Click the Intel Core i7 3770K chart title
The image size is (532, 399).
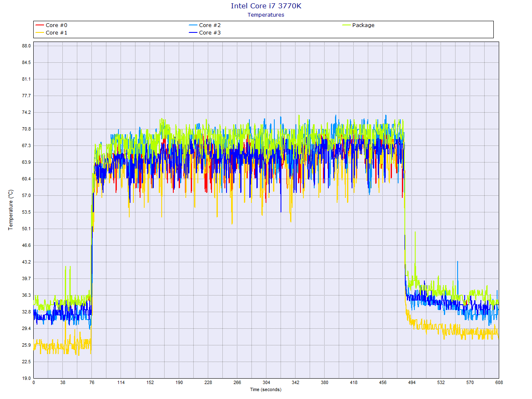pos(266,6)
